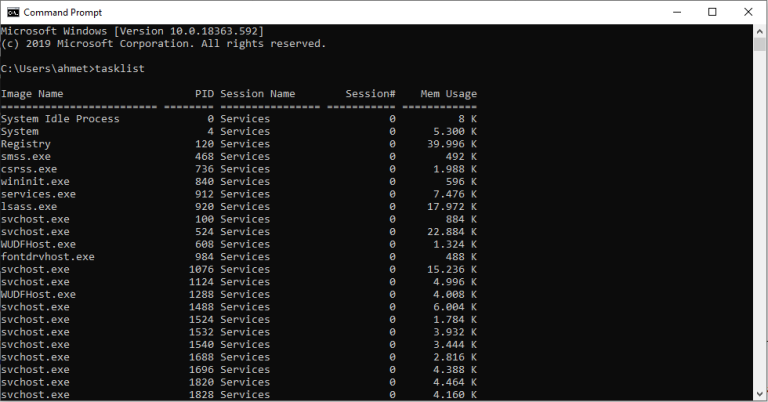Click the Mem Usage column header
The height and width of the screenshot is (402, 768).
coord(449,94)
